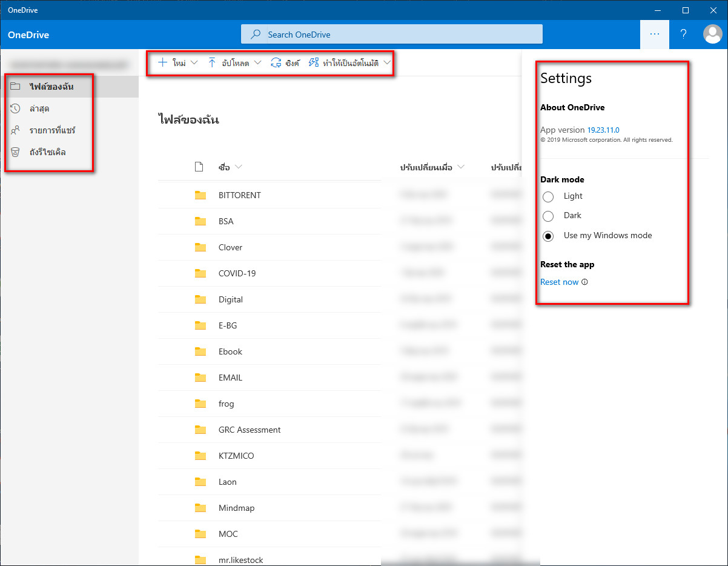Open the Laon folder name

(x=228, y=482)
